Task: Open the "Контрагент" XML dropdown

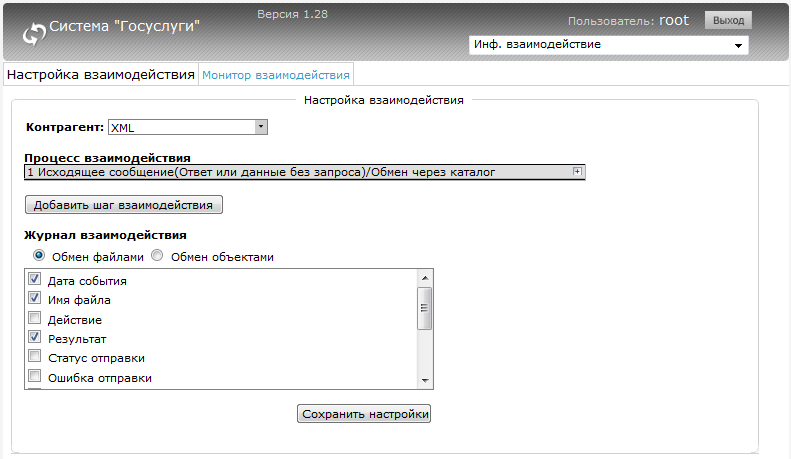Action: 188,127
